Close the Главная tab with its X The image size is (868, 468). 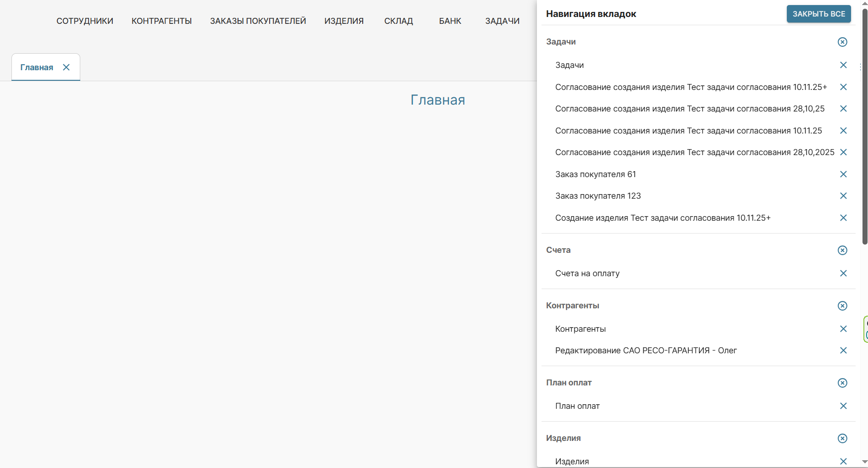tap(66, 67)
